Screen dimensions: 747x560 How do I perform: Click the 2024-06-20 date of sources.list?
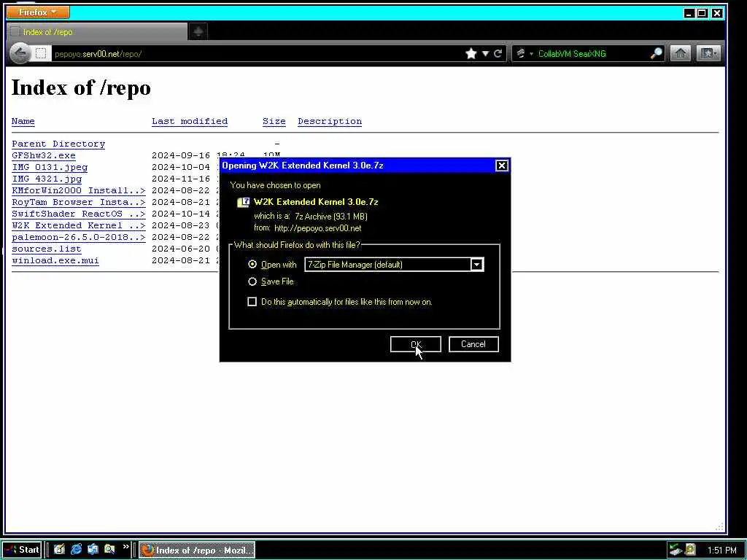(x=181, y=249)
